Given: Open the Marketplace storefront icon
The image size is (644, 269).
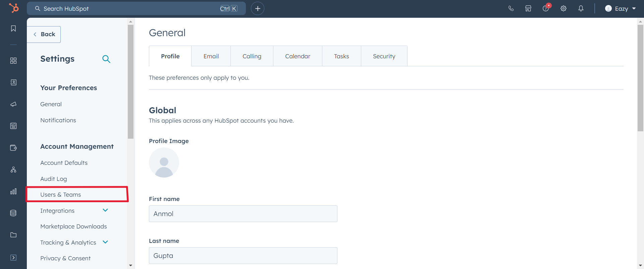Looking at the screenshot, I should (x=528, y=8).
